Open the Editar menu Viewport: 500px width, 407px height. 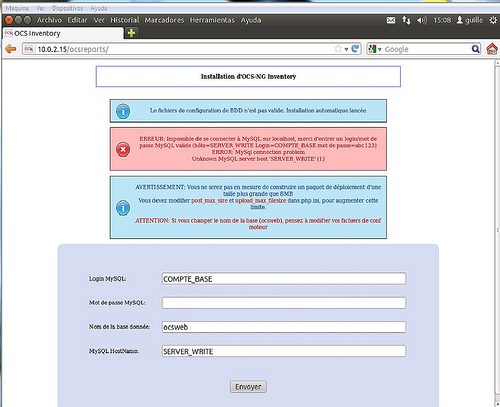tap(77, 20)
